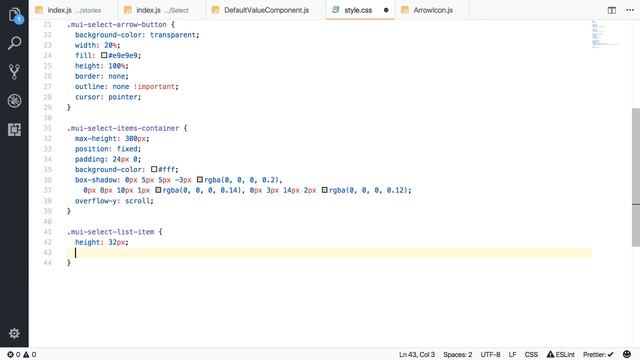
Task: Click line number 31 in gutter
Action: [47, 128]
